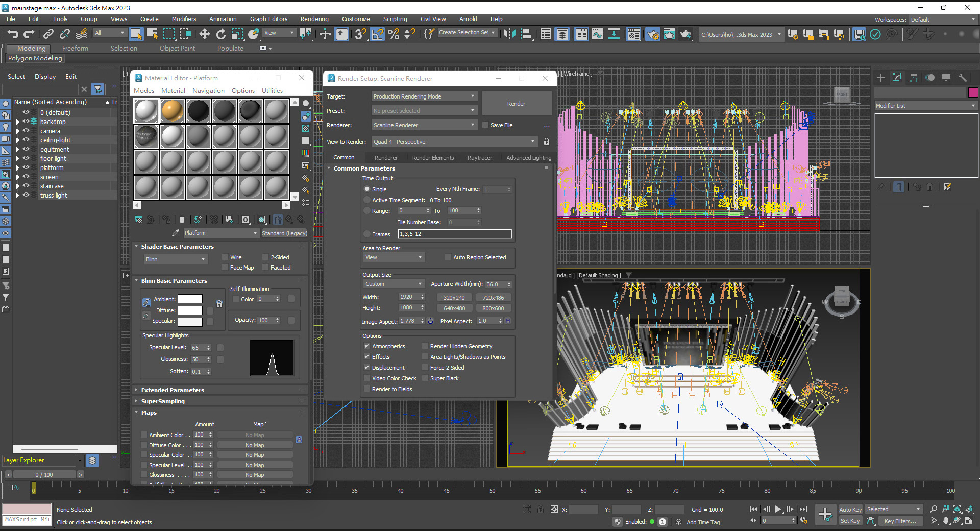The height and width of the screenshot is (531, 980).
Task: Click the Undo arrow in main toolbar
Action: pyautogui.click(x=13, y=34)
